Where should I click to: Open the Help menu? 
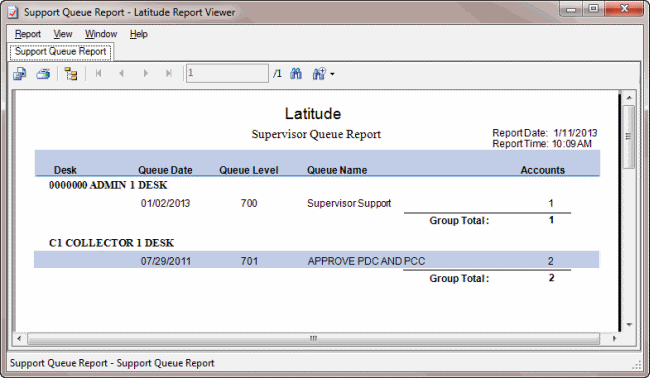coord(138,34)
